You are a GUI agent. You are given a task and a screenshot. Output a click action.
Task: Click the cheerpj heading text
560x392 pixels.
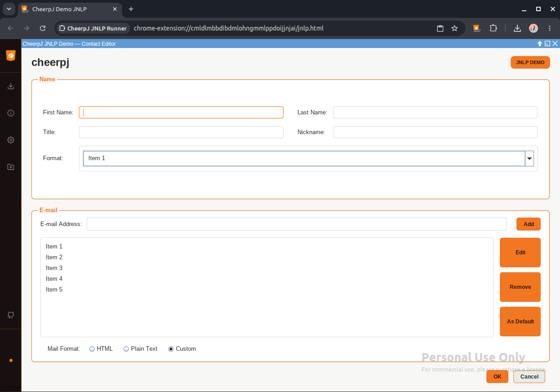50,62
